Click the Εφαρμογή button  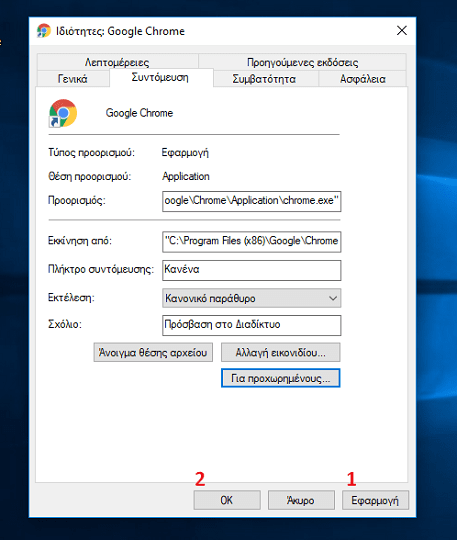pyautogui.click(x=375, y=500)
